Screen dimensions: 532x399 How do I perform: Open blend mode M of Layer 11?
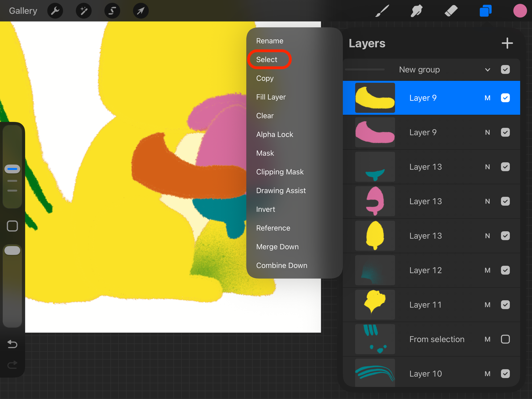487,305
